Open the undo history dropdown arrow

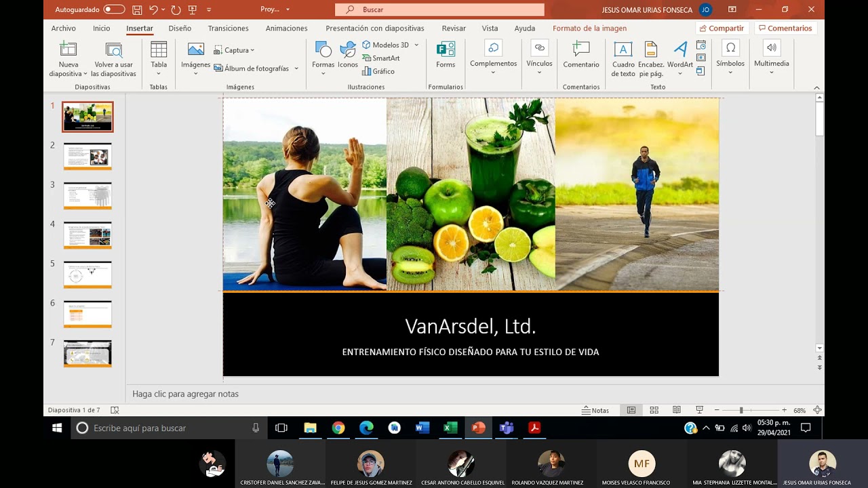pos(163,9)
